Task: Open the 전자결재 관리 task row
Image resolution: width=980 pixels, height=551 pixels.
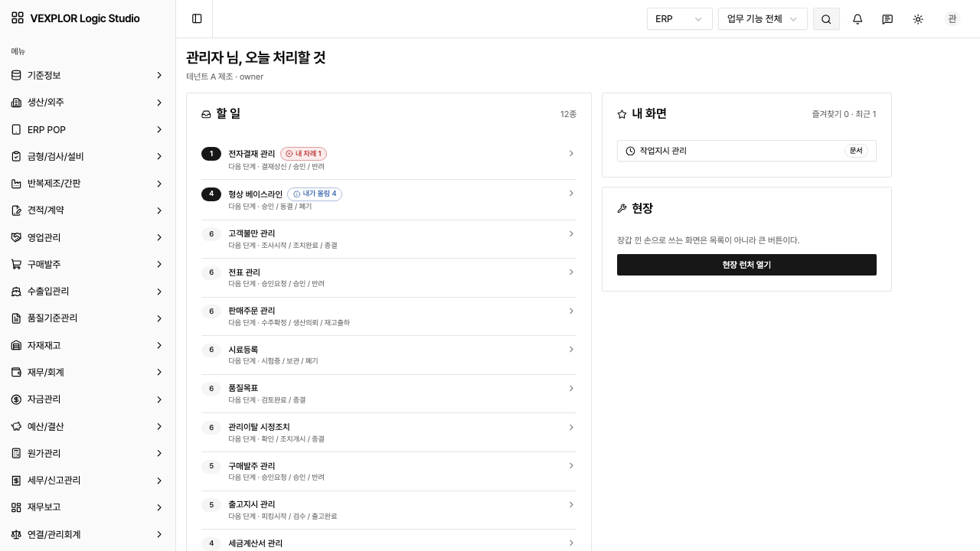Action: point(389,159)
